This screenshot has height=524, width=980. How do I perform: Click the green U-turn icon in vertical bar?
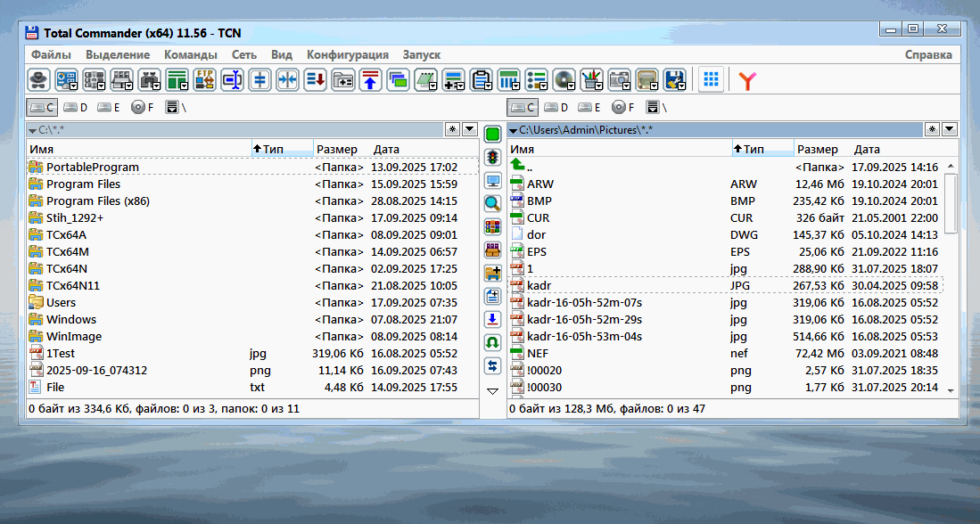coord(492,342)
